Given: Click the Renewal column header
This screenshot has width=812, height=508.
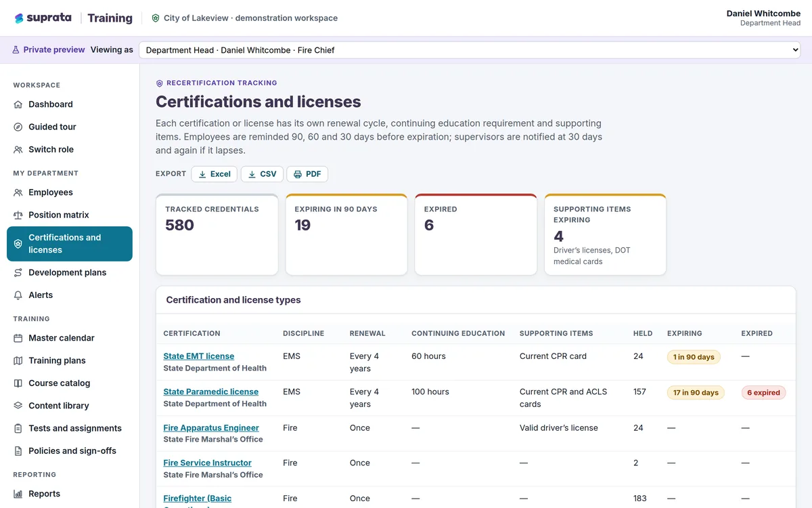Looking at the screenshot, I should (x=367, y=333).
